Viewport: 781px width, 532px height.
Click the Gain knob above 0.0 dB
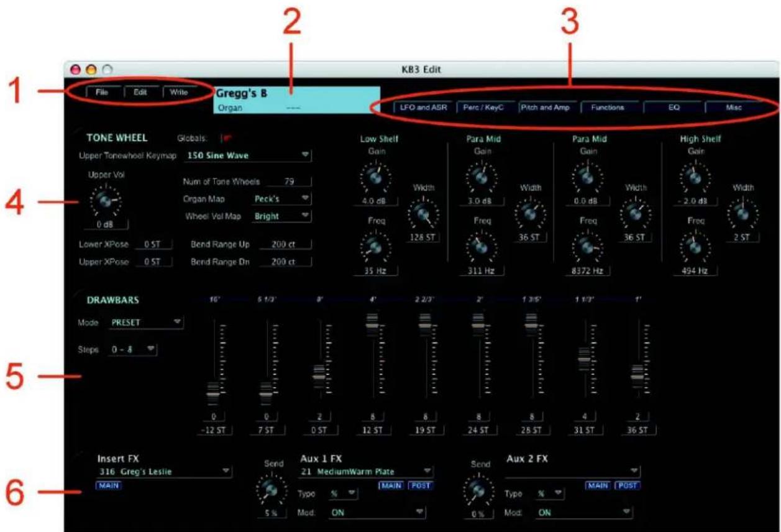pyautogui.click(x=588, y=177)
